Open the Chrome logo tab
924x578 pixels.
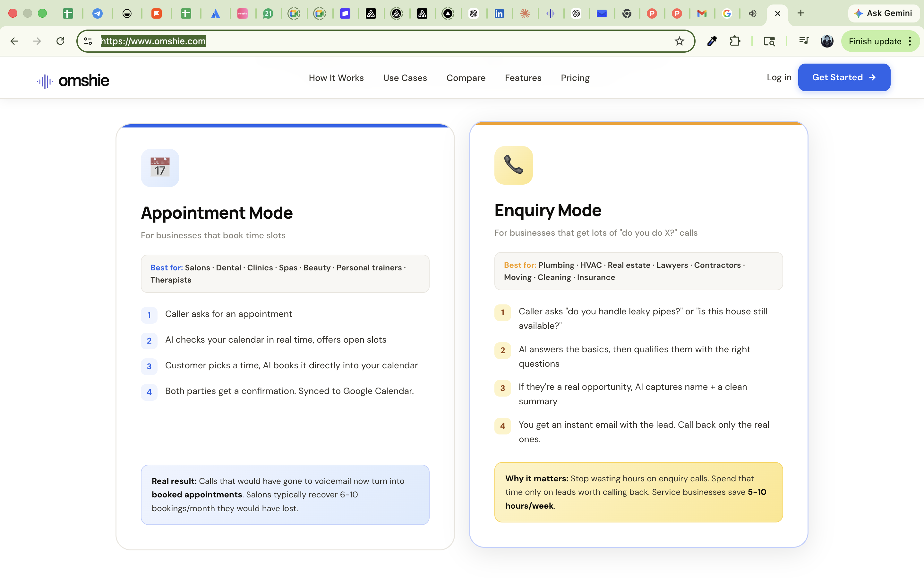coord(627,13)
